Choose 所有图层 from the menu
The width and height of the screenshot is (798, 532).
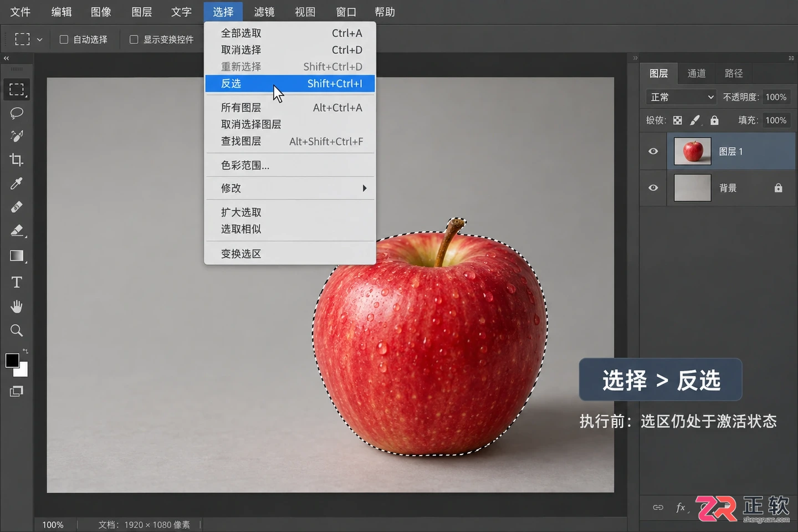point(290,108)
